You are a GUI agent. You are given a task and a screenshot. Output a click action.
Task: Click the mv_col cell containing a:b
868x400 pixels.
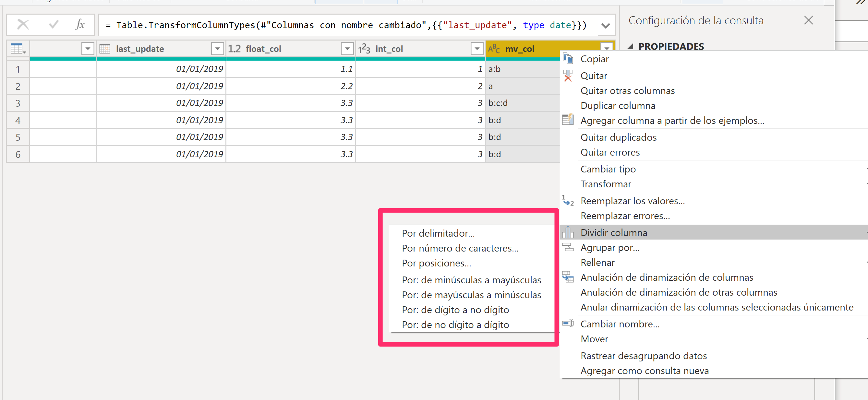click(x=523, y=69)
